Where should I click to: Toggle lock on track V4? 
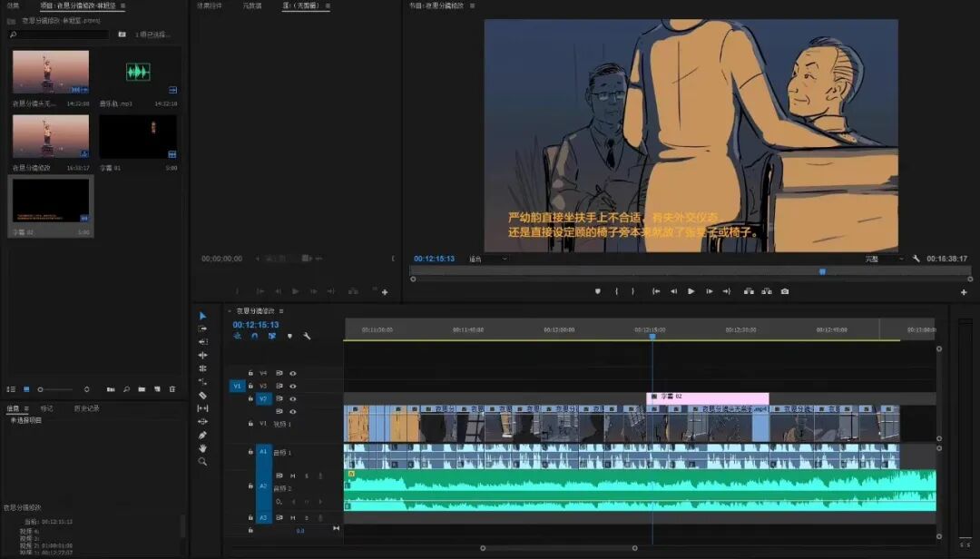point(250,373)
